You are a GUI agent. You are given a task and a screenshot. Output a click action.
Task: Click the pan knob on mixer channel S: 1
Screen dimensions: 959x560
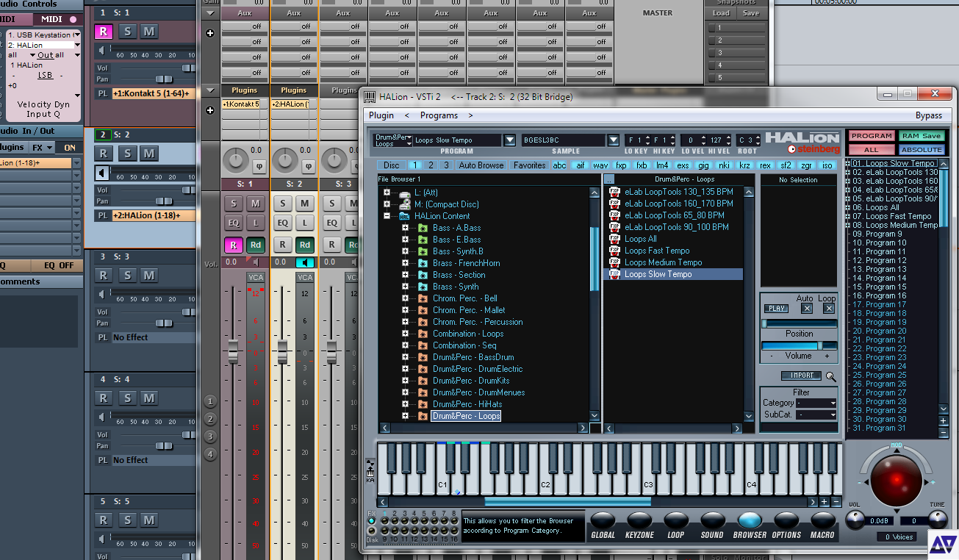(x=235, y=160)
